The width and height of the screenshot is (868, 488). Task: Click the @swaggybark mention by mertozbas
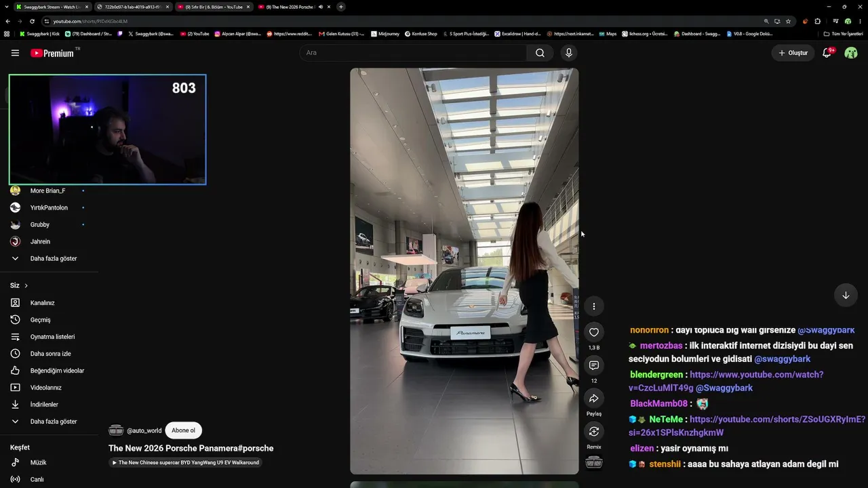click(x=782, y=359)
